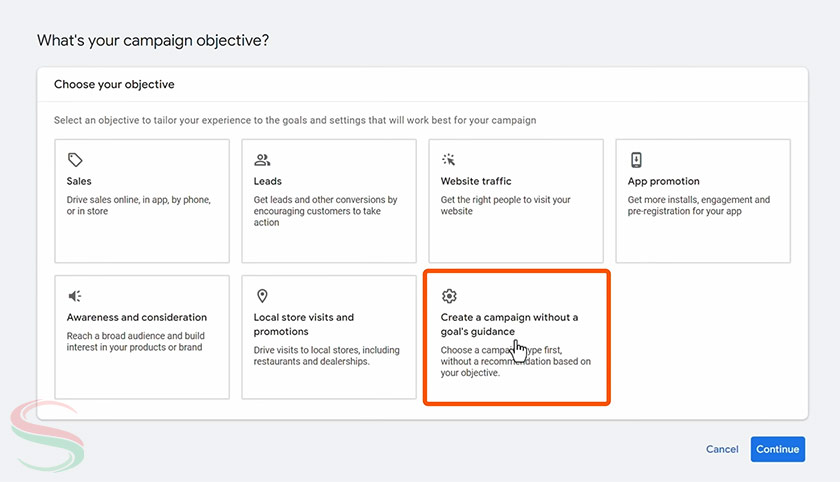Viewport: 840px width, 482px height.
Task: Click the App promotion card description text
Action: (699, 205)
